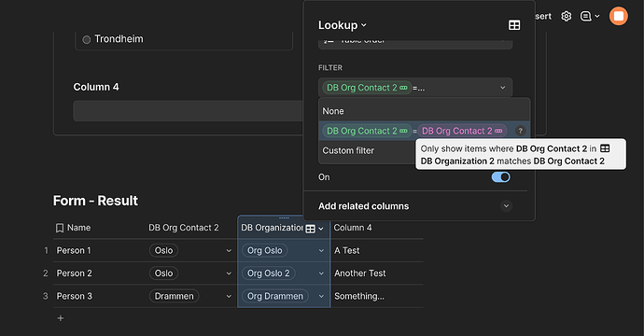Open Org Oslo 2 cell dropdown arrow
This screenshot has height=336, width=644.
coord(321,273)
